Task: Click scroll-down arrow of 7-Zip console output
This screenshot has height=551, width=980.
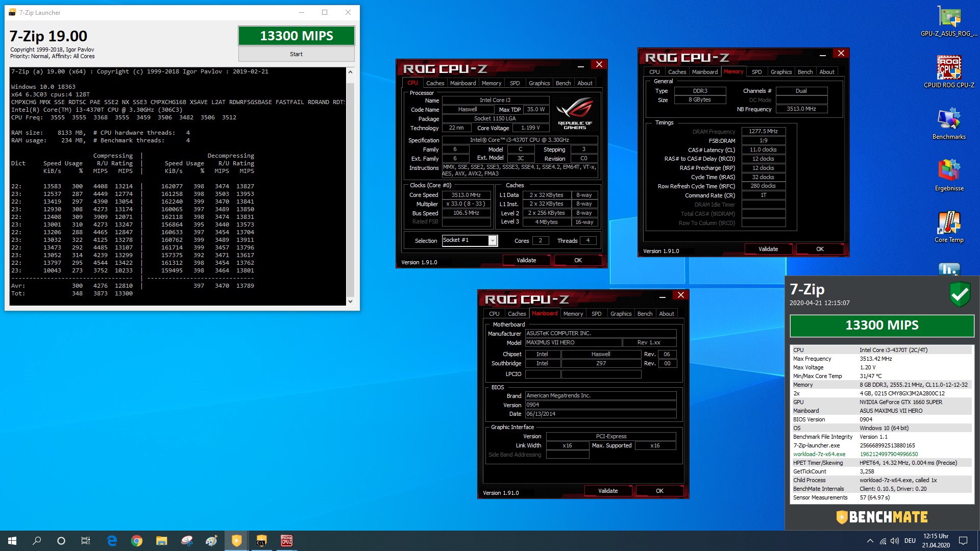Action: [350, 301]
